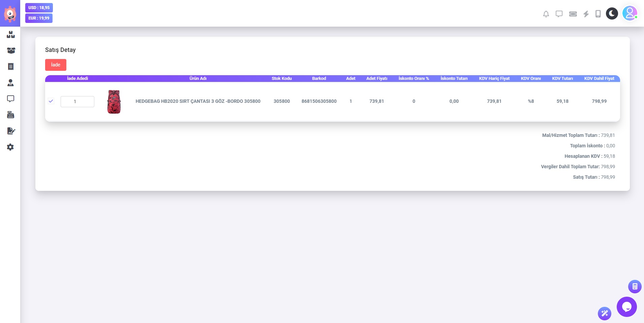
Task: Click the red İade button
Action: click(x=56, y=65)
